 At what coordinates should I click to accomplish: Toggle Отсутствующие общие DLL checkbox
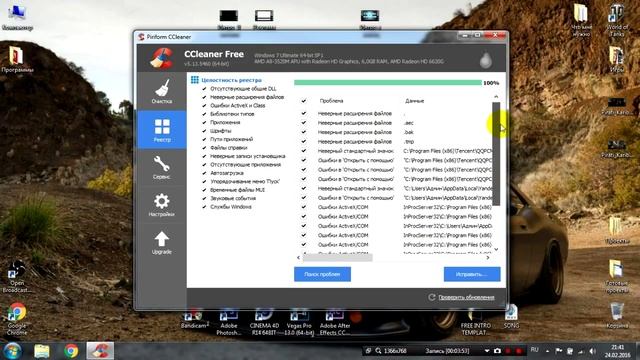[204, 89]
